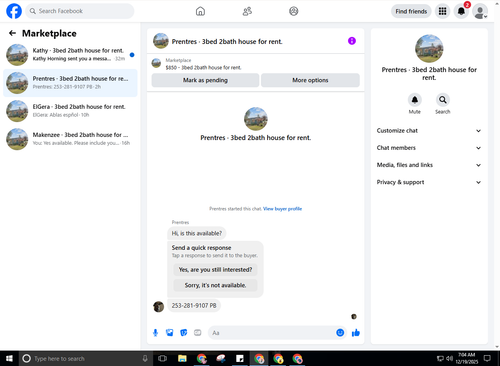Click the Search Facebook field

(80, 11)
